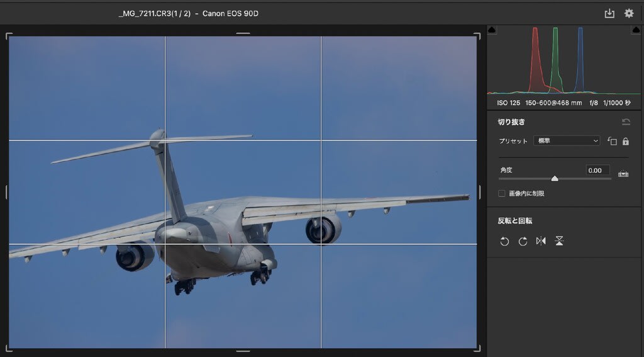Select the straighten level tool icon
The image size is (644, 357).
click(x=623, y=174)
